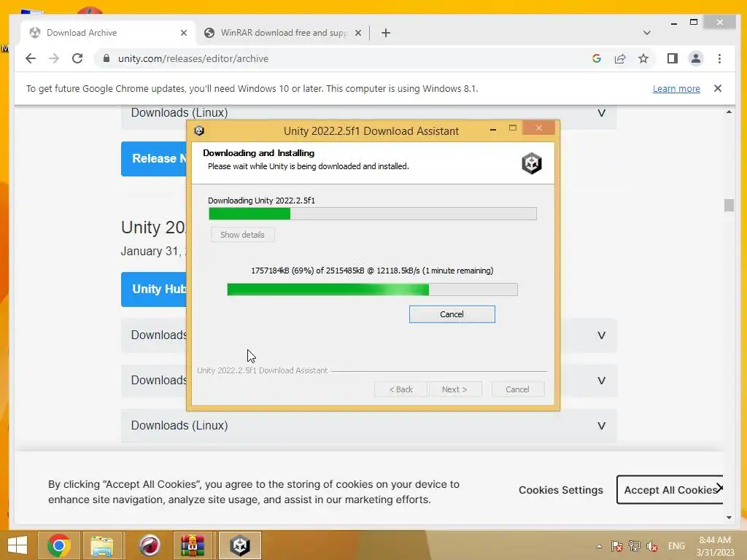Image resolution: width=747 pixels, height=560 pixels.
Task: Click the page scrollbar thumb
Action: coord(729,205)
